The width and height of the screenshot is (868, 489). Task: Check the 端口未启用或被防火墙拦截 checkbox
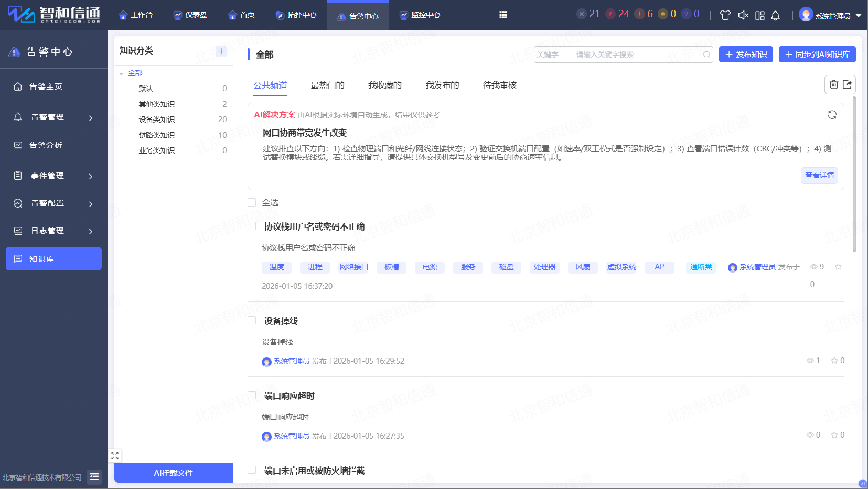click(x=252, y=470)
